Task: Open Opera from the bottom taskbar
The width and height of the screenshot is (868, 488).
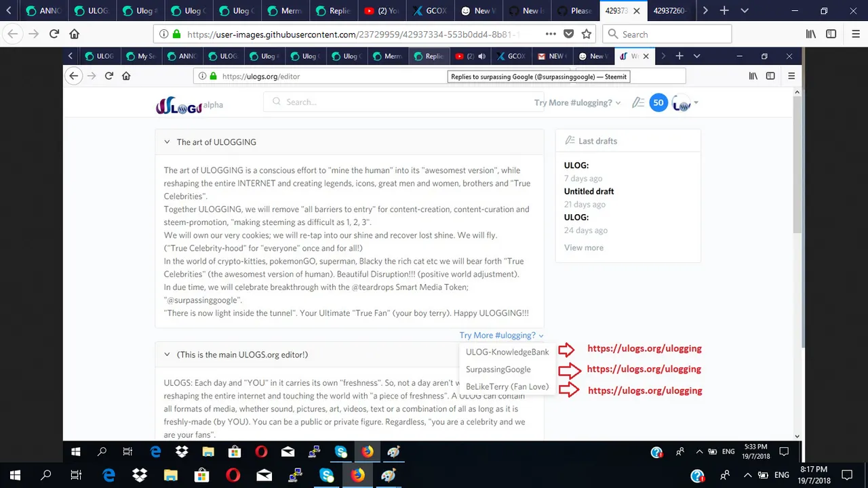Action: pos(233,476)
